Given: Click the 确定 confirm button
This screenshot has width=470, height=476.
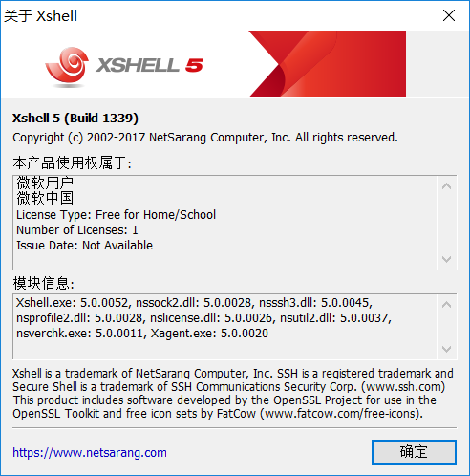Looking at the screenshot, I should pyautogui.click(x=414, y=452).
